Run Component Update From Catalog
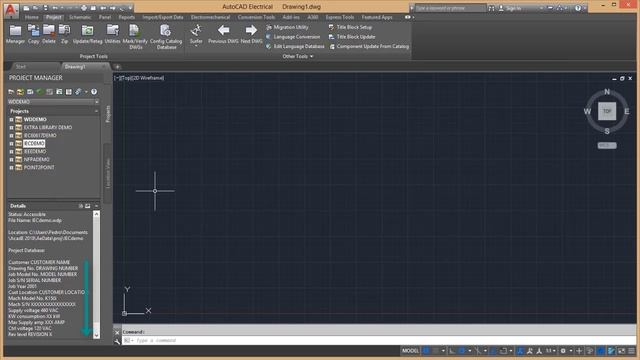Screen dimensions: 640x360 tap(369, 47)
